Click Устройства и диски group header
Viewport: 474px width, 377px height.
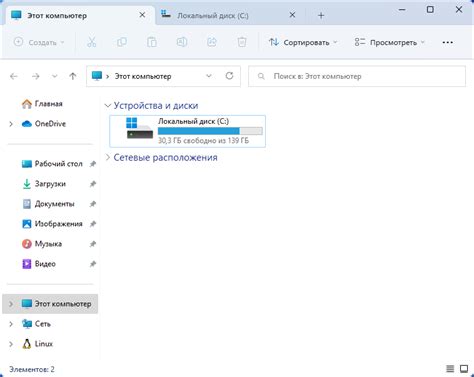(x=156, y=106)
